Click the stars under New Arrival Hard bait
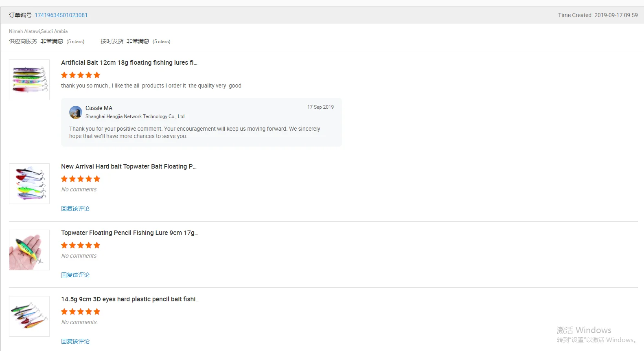The height and width of the screenshot is (351, 644). 81,179
